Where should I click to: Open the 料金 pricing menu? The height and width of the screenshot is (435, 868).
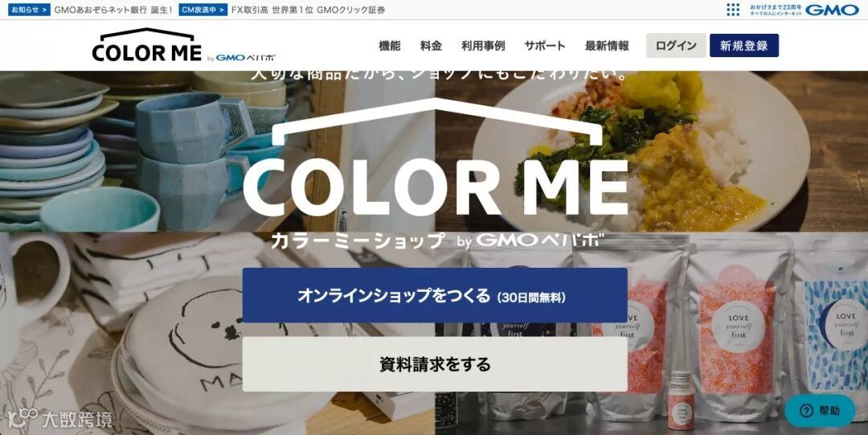(431, 46)
